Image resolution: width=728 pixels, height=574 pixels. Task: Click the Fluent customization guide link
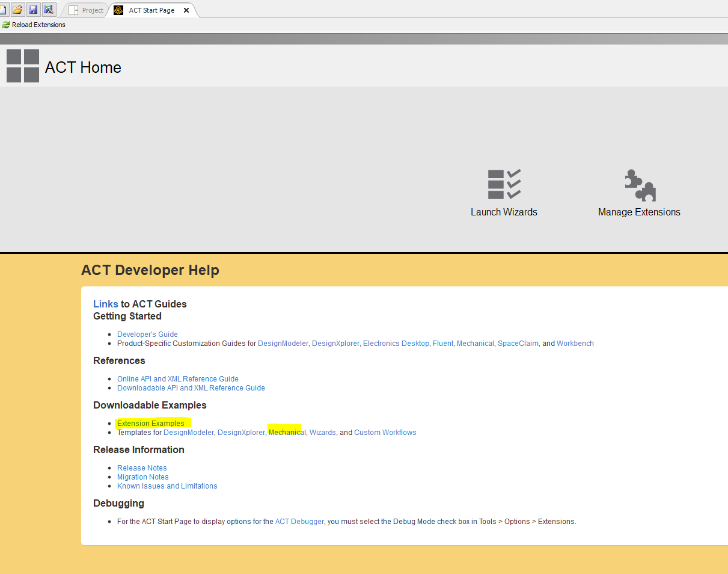click(x=443, y=344)
